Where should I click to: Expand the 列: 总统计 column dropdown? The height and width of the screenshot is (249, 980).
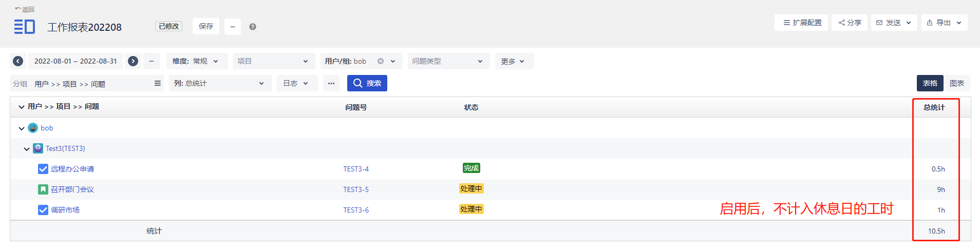(219, 83)
